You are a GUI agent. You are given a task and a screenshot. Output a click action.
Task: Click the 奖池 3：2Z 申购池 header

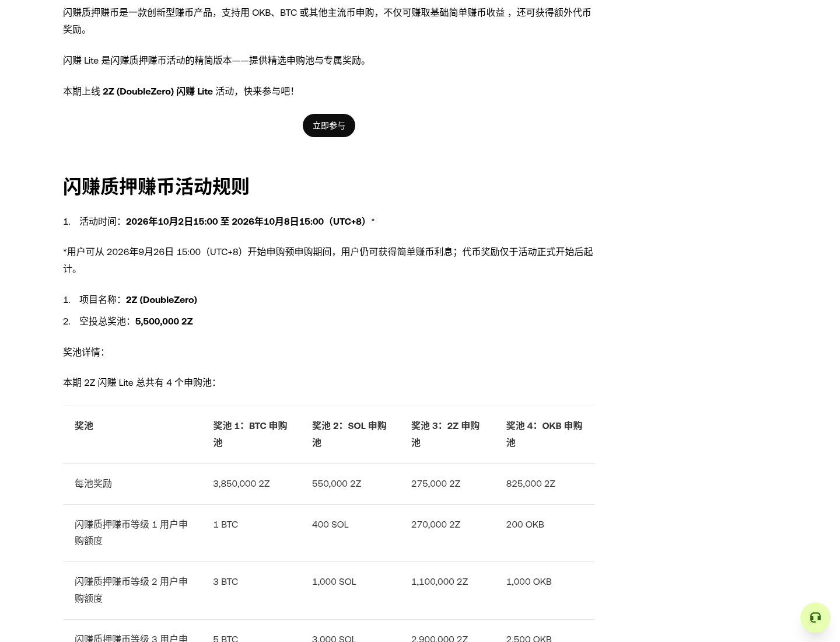446,434
